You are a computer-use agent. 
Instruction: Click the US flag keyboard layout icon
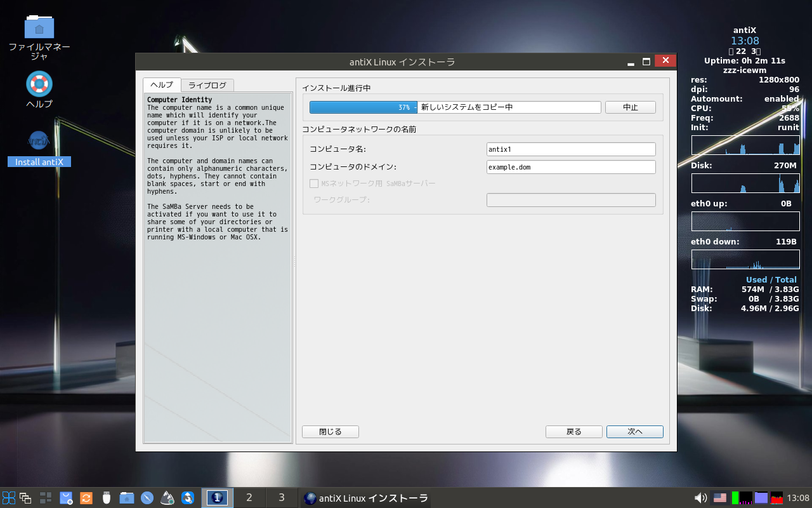(x=720, y=498)
